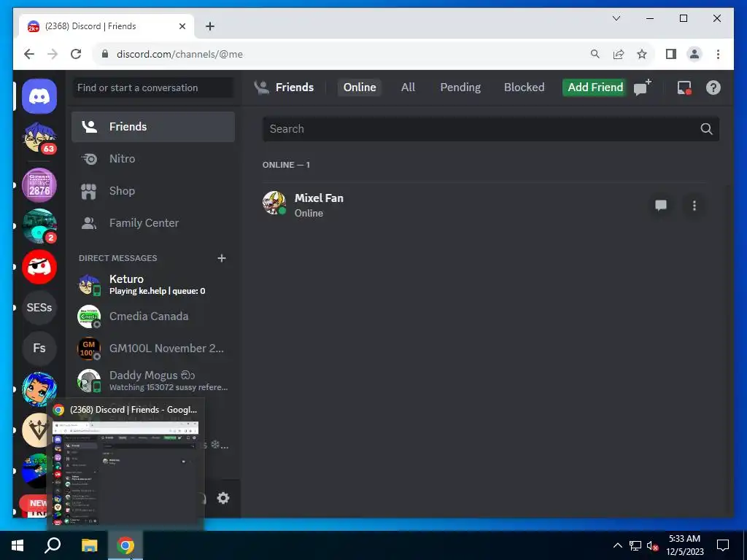Open the Fs server
747x560 pixels.
pyautogui.click(x=39, y=348)
